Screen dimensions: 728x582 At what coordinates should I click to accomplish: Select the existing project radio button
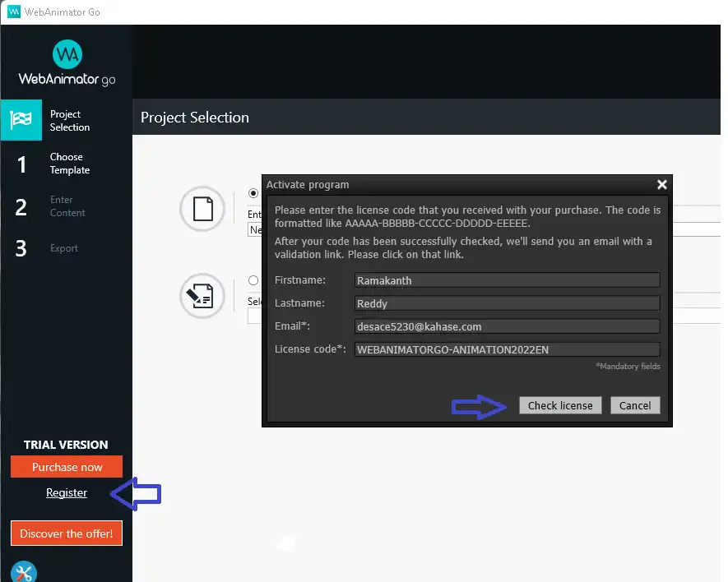253,281
